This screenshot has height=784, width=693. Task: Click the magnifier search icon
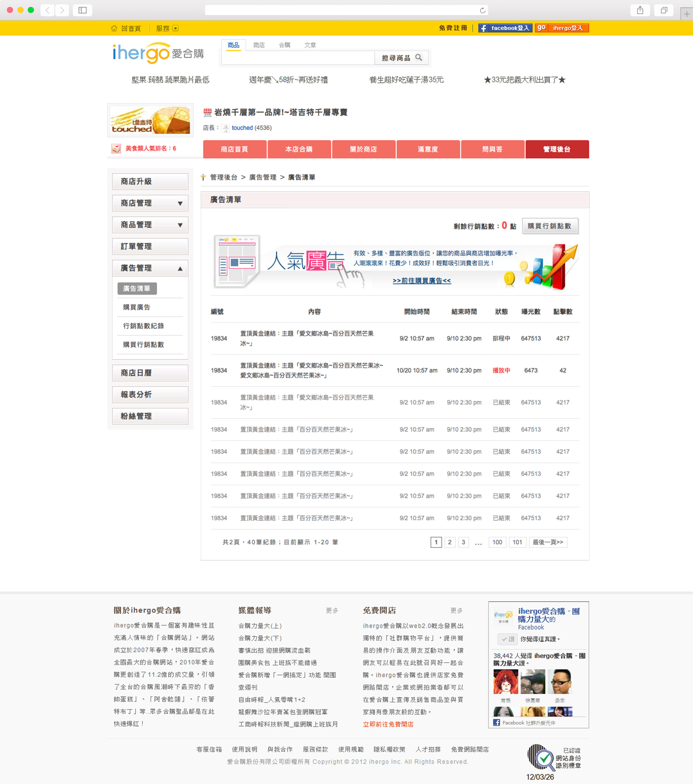point(419,58)
